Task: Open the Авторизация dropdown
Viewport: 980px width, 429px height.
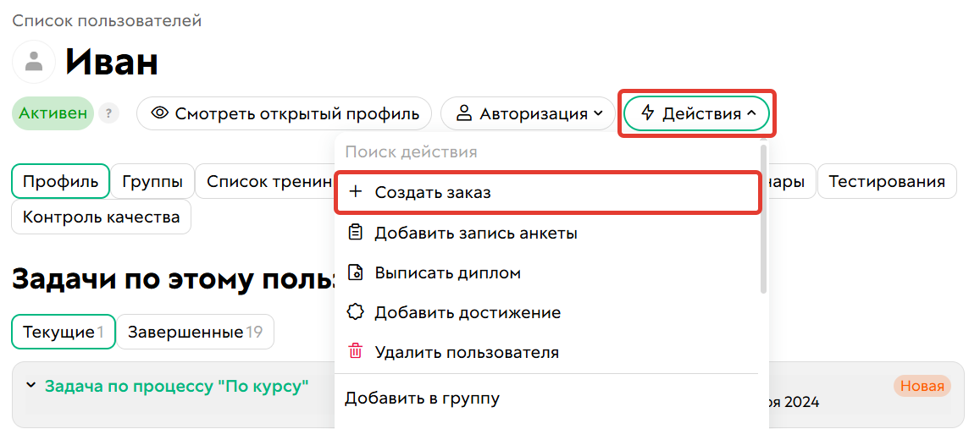Action: click(x=529, y=113)
